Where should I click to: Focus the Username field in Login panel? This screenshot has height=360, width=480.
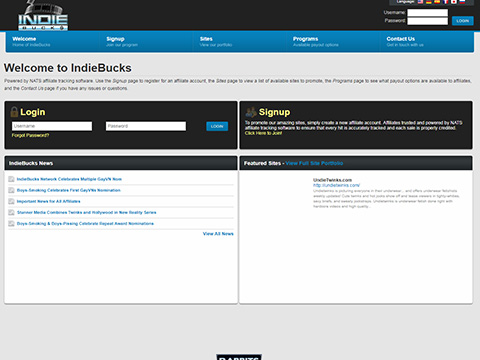(x=52, y=126)
